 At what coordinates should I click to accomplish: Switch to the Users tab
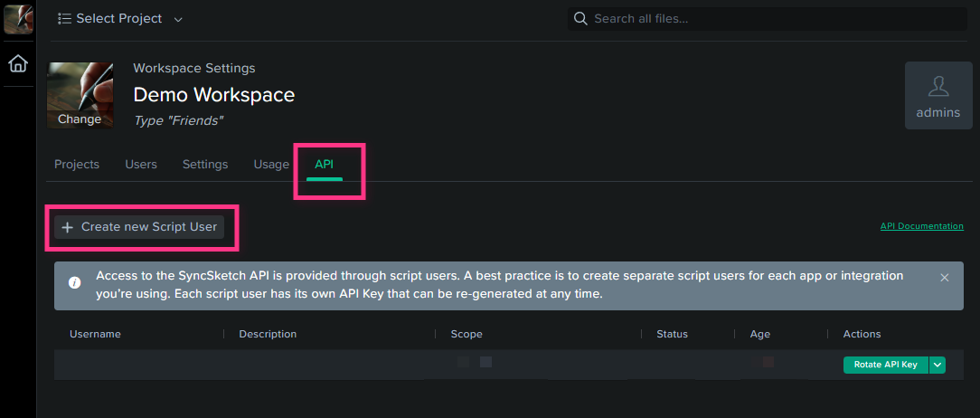[x=141, y=165]
